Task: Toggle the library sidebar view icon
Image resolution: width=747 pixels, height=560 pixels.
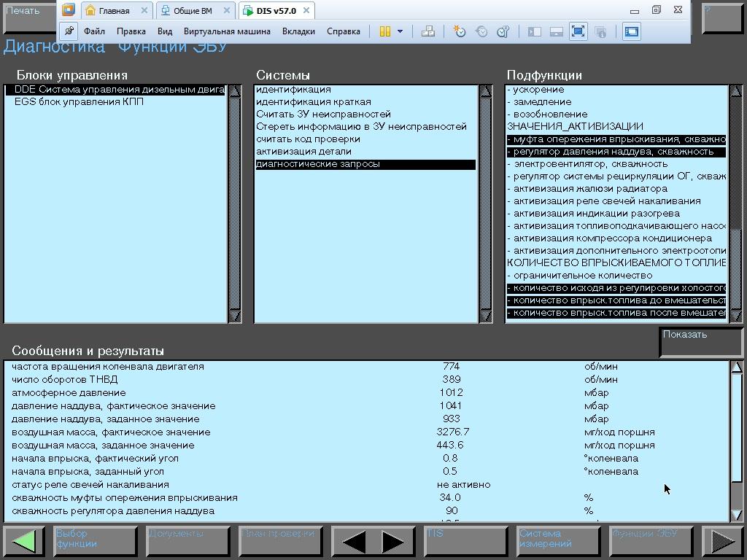Action: (x=535, y=32)
